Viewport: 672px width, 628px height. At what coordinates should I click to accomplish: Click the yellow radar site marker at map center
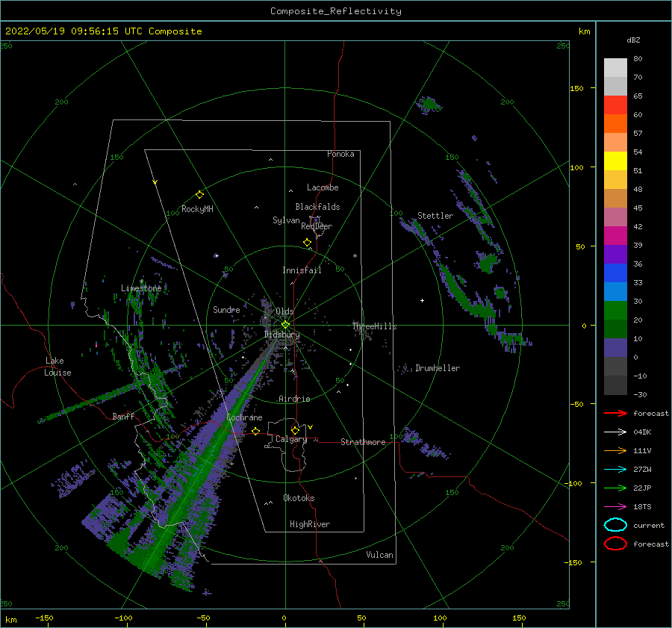click(285, 325)
